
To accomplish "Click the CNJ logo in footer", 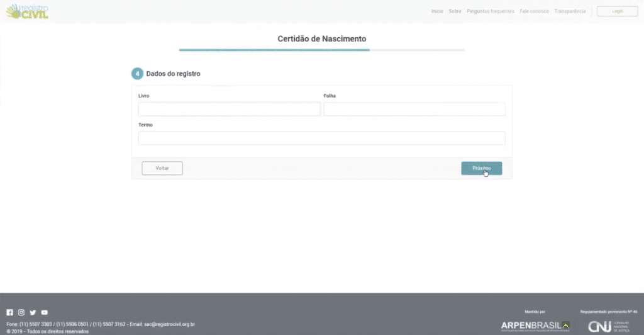I will pyautogui.click(x=609, y=326).
